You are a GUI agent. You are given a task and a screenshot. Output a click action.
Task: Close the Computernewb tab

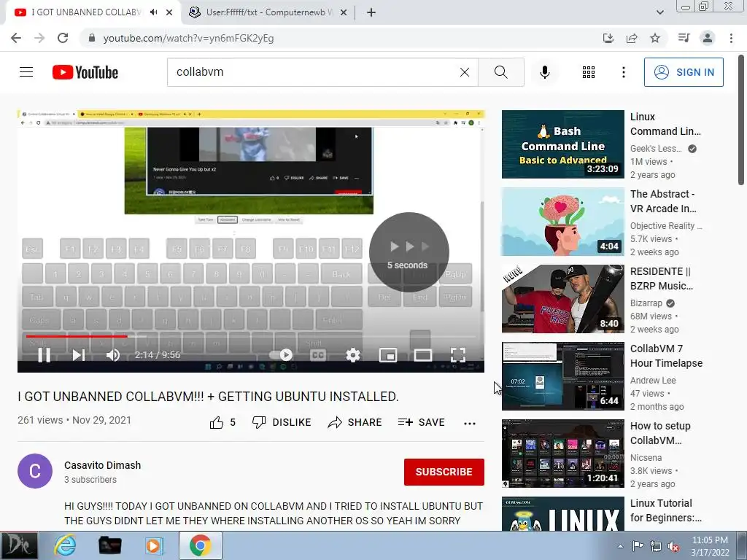click(x=343, y=12)
